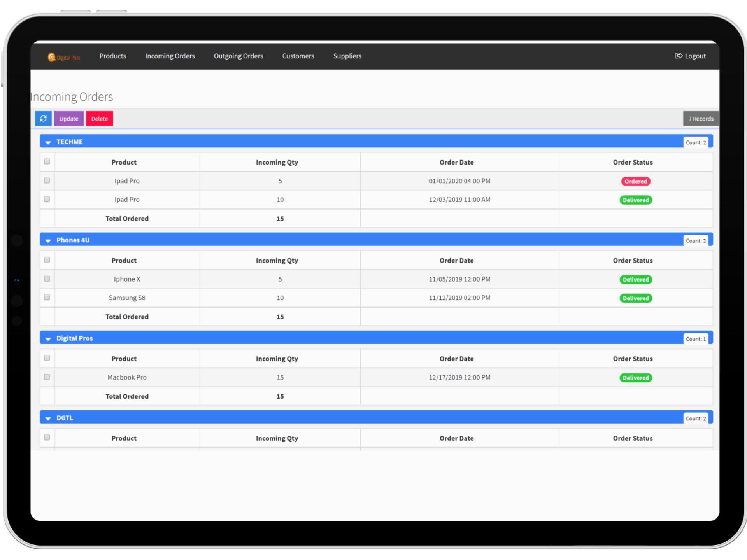Image resolution: width=747 pixels, height=560 pixels.
Task: Select the Iphone X row checkbox
Action: pos(47,279)
